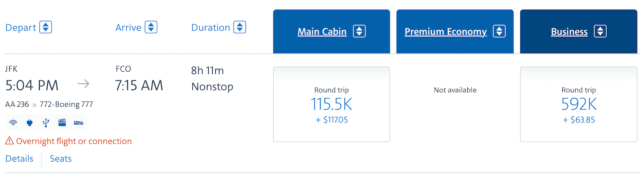The image size is (644, 178).
Task: Click the Wi-Fi amenity icon
Action: coord(13,123)
